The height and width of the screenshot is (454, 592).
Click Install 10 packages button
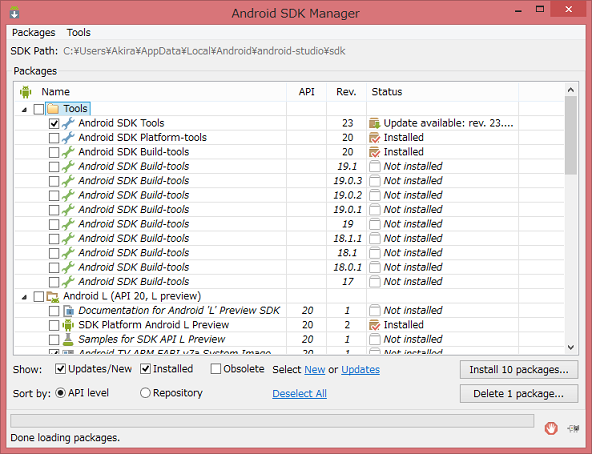coord(519,369)
